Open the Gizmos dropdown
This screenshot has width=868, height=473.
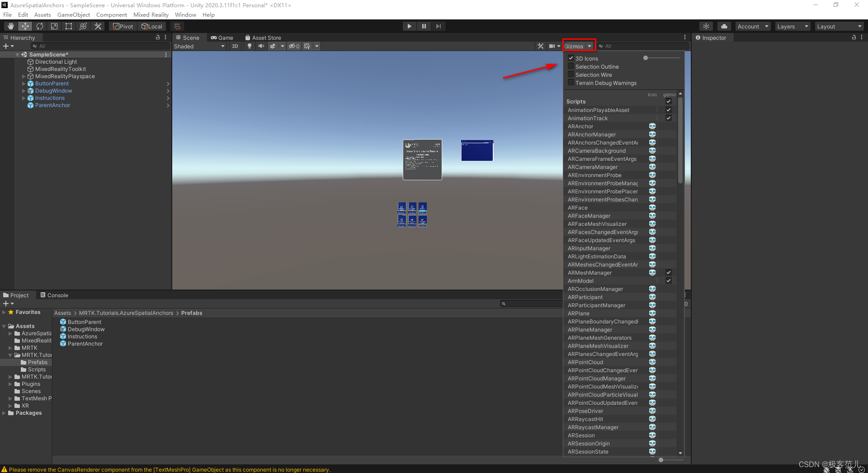click(x=578, y=46)
